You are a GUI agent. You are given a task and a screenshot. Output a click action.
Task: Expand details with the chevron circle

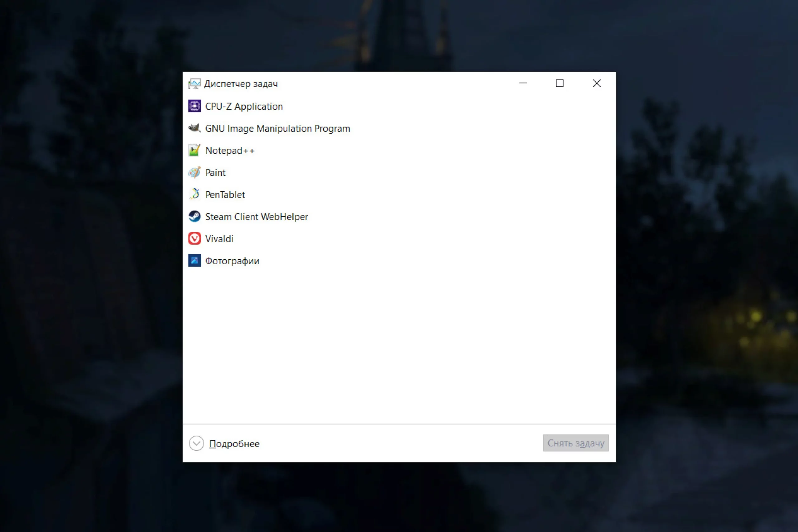[x=196, y=443]
